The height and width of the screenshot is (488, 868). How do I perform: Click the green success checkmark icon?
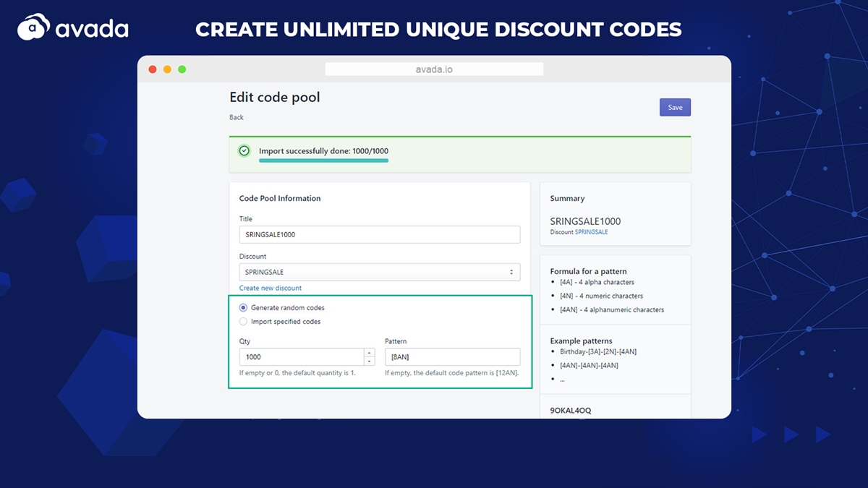tap(244, 150)
